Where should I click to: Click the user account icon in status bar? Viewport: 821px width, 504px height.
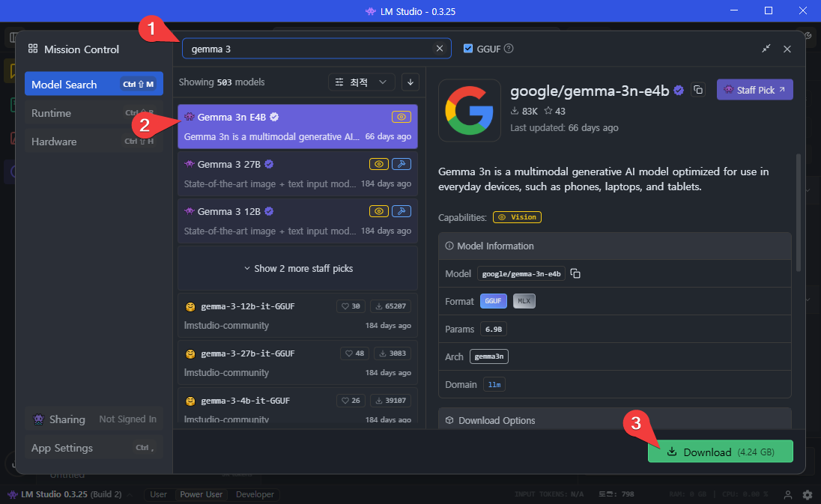pos(788,495)
